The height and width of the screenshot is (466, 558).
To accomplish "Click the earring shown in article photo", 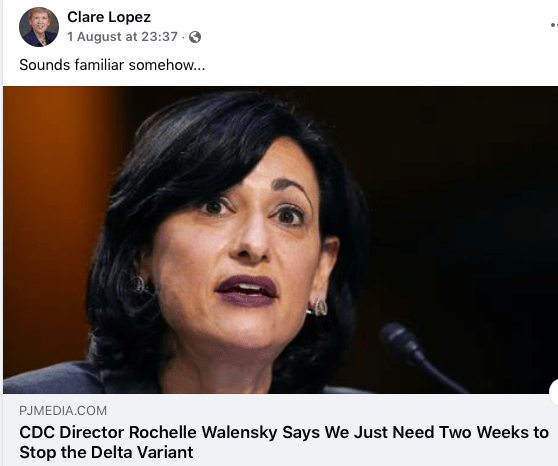I will click(319, 307).
